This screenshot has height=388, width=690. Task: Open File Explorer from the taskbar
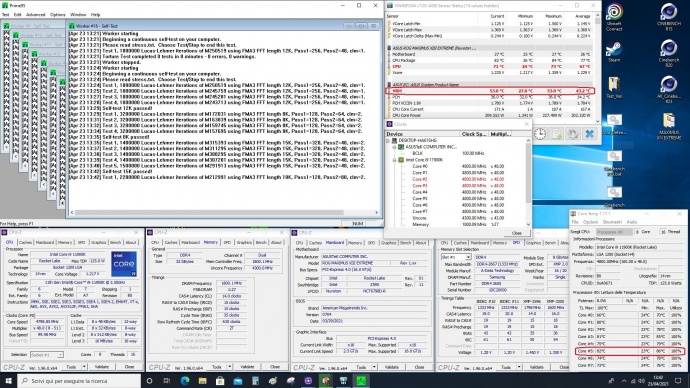(202, 381)
